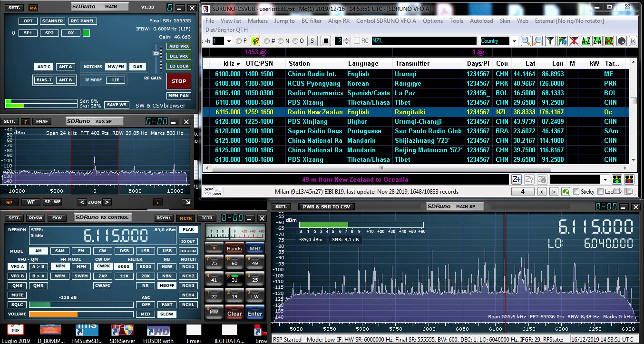Select USB mode in RX Control

click(167, 251)
